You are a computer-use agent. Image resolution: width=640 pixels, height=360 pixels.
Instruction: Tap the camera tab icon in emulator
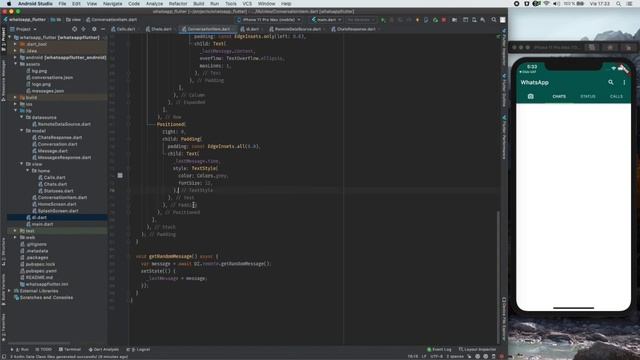tap(531, 96)
